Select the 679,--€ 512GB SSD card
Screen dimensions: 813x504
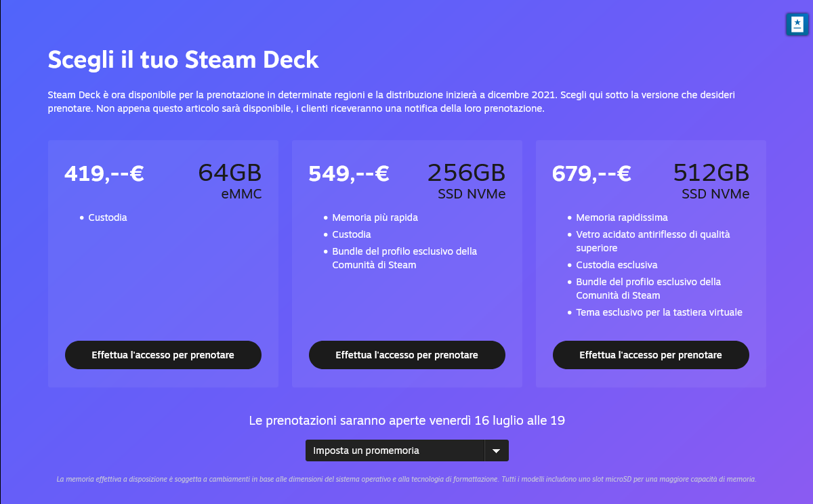[650, 264]
